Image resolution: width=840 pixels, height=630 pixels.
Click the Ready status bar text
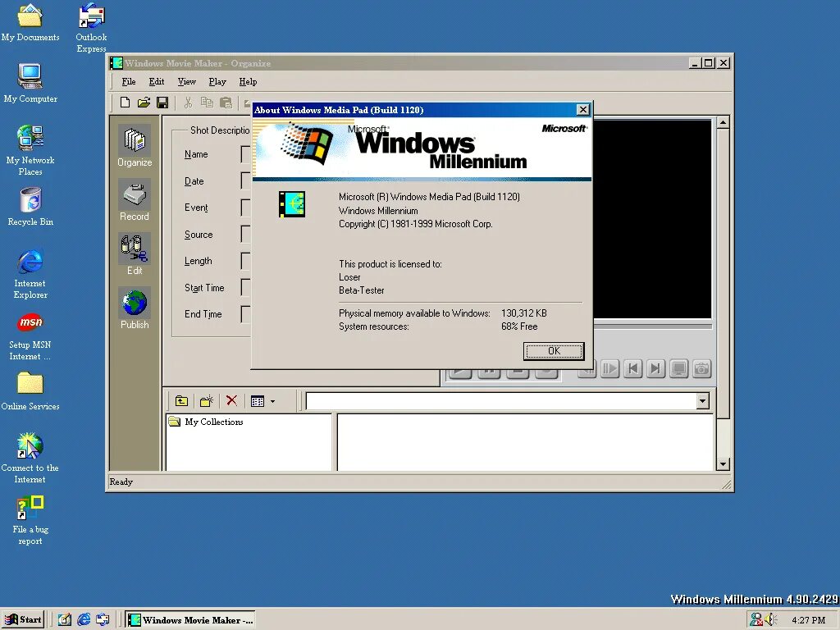[x=121, y=482]
